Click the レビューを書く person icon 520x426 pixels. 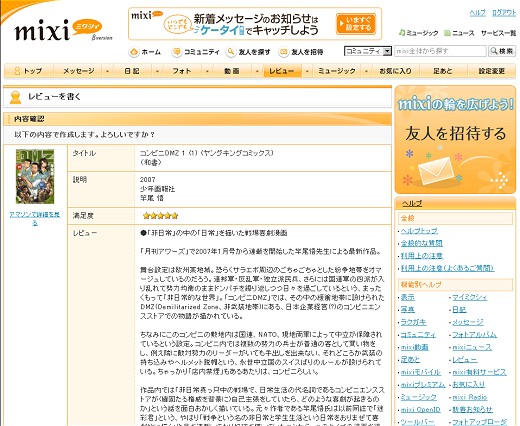(x=15, y=97)
